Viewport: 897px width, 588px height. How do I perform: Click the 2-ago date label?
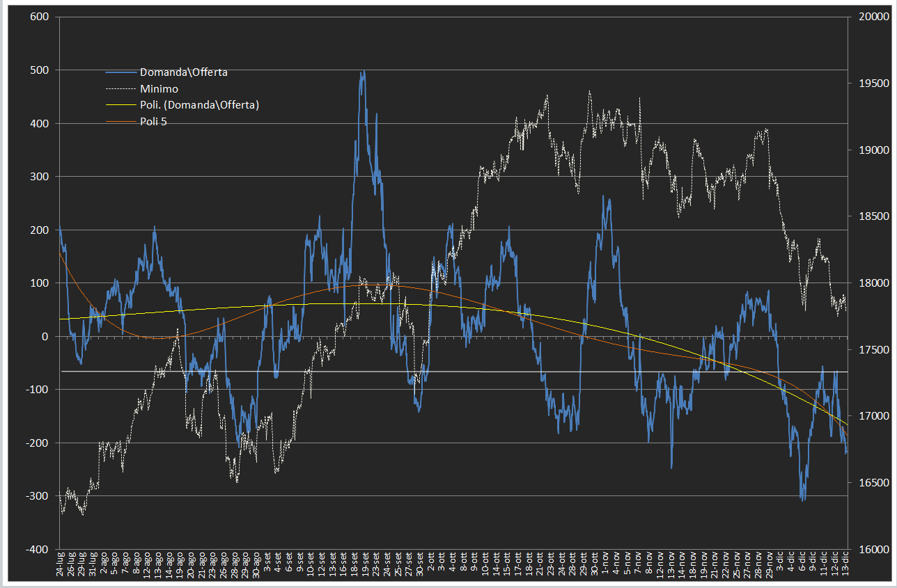click(103, 564)
